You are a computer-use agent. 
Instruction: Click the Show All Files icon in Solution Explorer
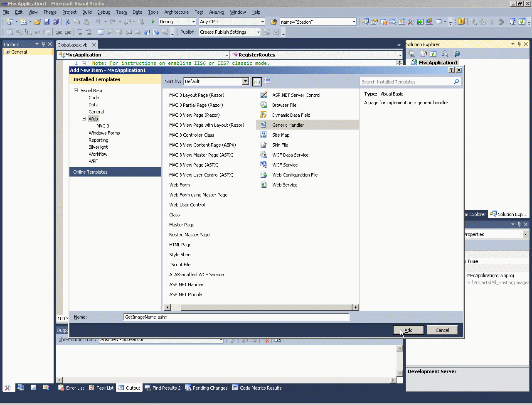click(x=424, y=54)
